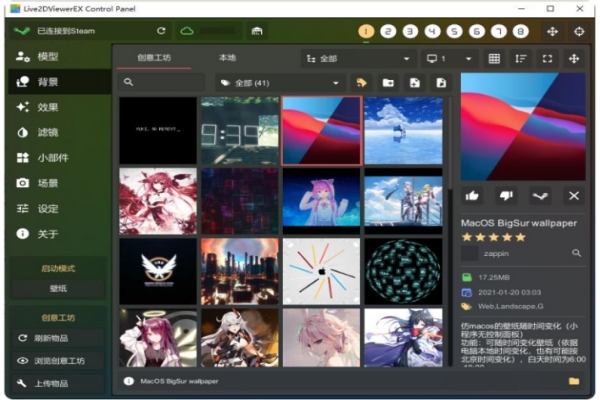
Task: Switch to the 本地 tab
Action: (x=227, y=58)
